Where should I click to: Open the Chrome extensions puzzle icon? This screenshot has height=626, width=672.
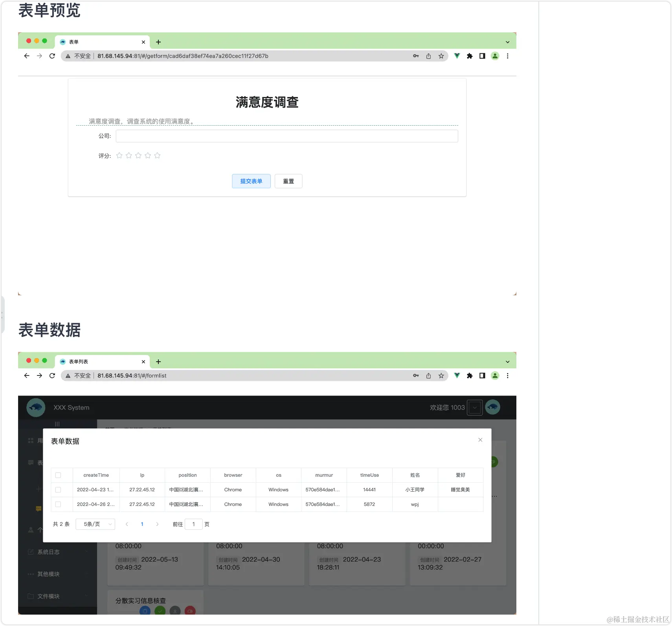tap(470, 56)
